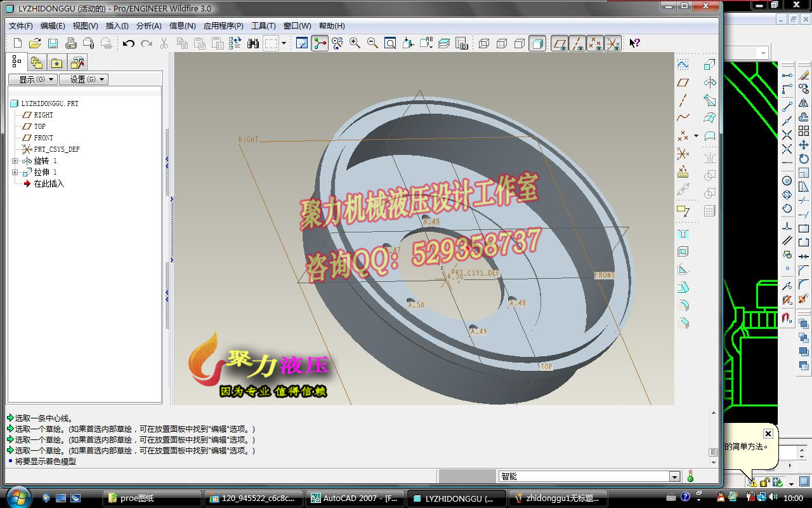Select the Datum Plane tool on right toolbar

(683, 82)
